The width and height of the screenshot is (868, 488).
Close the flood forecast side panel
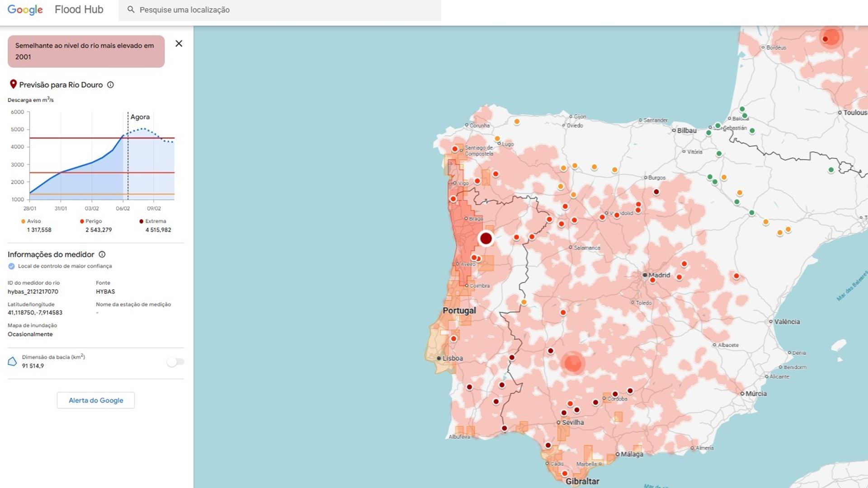click(x=179, y=43)
